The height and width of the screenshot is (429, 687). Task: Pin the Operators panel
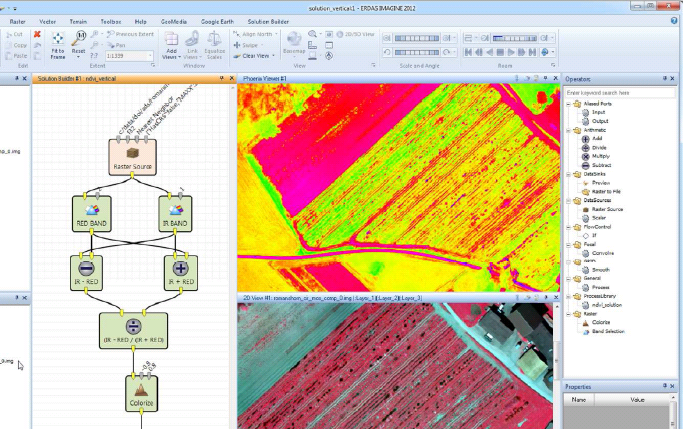point(665,78)
